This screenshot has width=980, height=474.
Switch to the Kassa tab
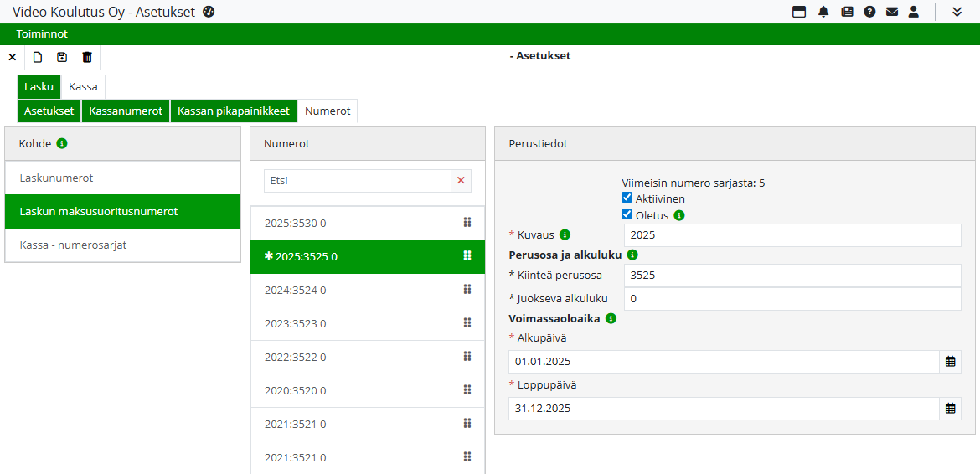(x=83, y=86)
